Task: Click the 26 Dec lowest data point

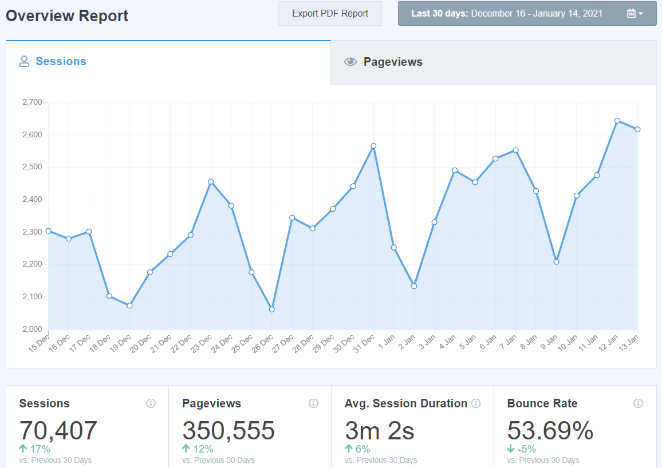Action: tap(271, 309)
